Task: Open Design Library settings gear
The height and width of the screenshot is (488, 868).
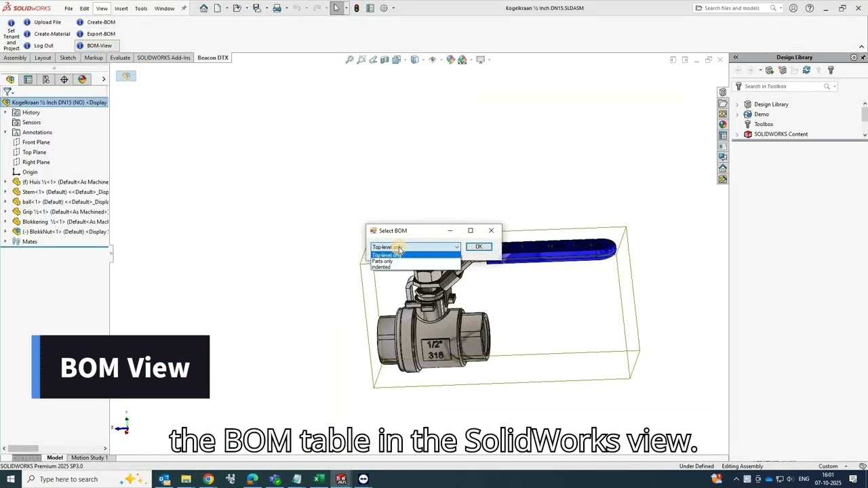Action: coord(854,58)
